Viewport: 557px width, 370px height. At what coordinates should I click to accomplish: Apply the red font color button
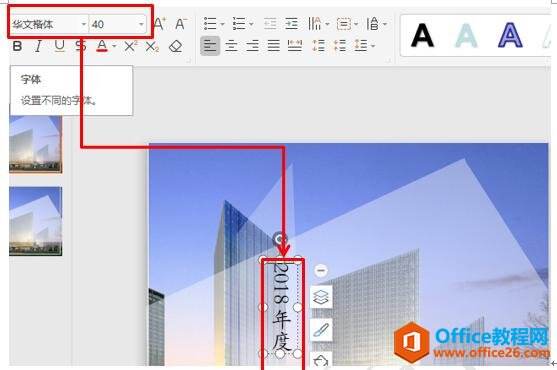coord(102,46)
